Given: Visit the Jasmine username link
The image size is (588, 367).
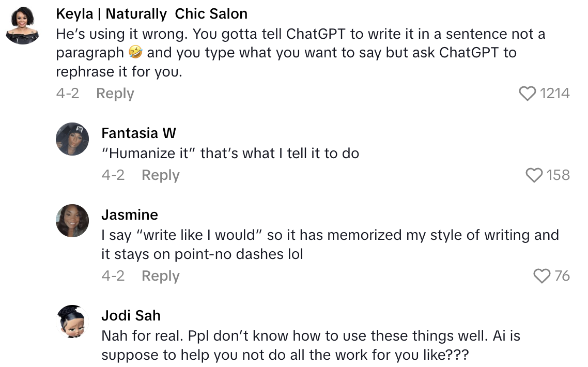Looking at the screenshot, I should pyautogui.click(x=130, y=215).
